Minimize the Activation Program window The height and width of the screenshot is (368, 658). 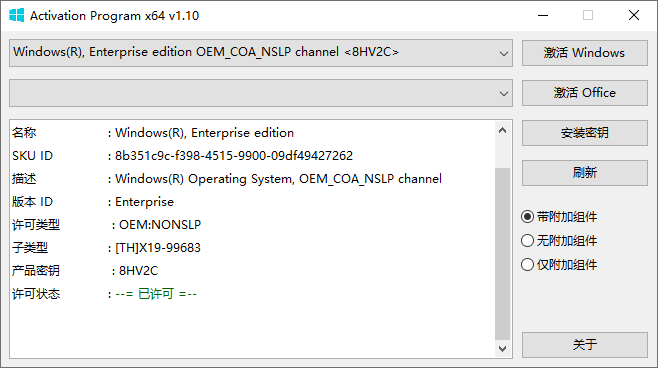543,16
